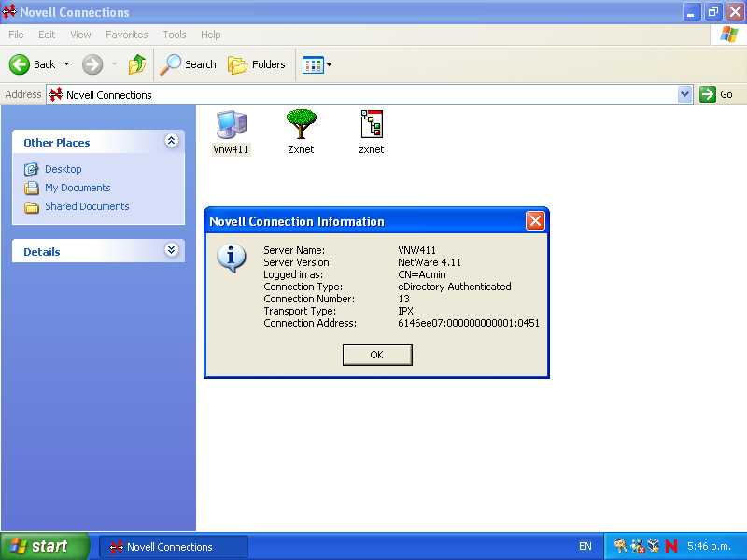The height and width of the screenshot is (560, 747).
Task: Open the Search pane
Action: point(189,64)
